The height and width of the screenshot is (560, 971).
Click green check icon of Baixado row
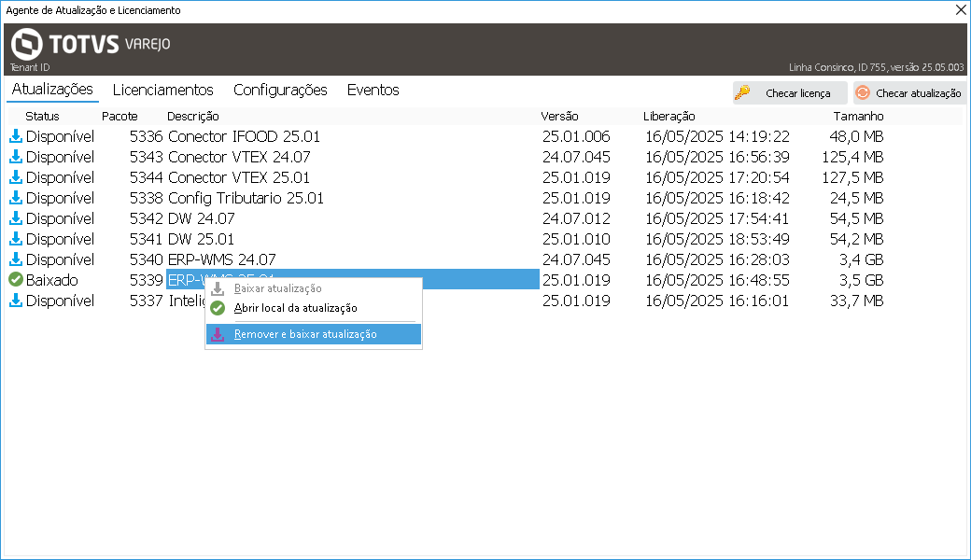[16, 280]
